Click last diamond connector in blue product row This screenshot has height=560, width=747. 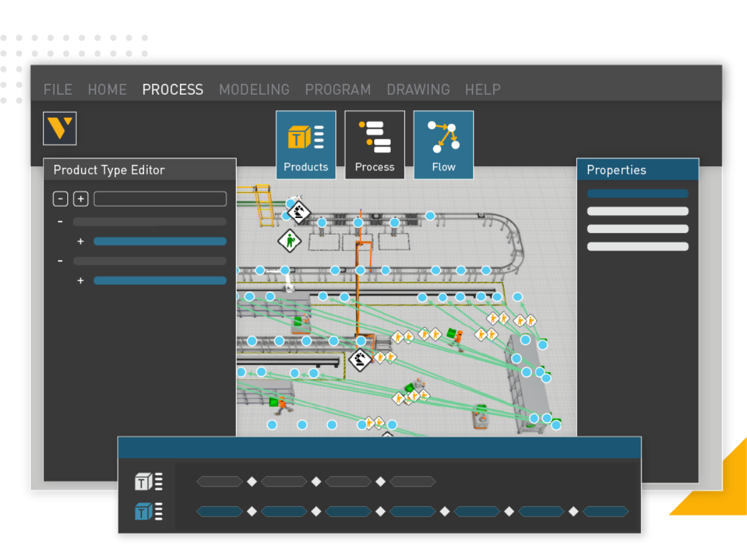pyautogui.click(x=574, y=512)
